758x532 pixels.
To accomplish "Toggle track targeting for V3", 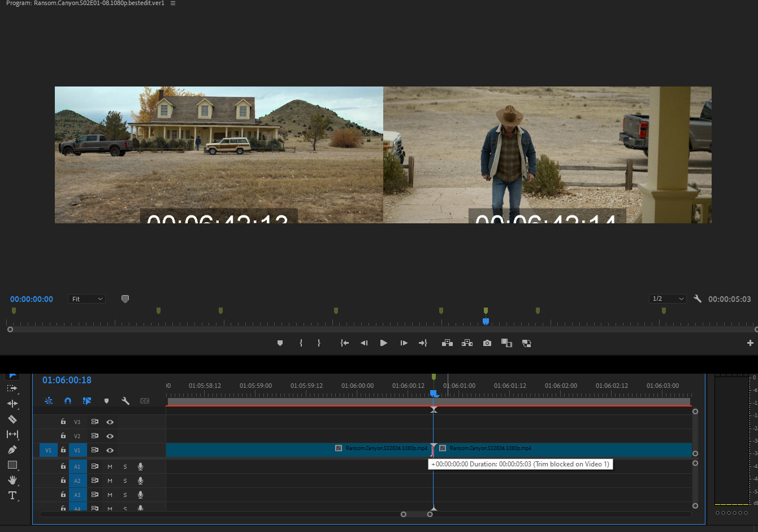I will click(77, 422).
